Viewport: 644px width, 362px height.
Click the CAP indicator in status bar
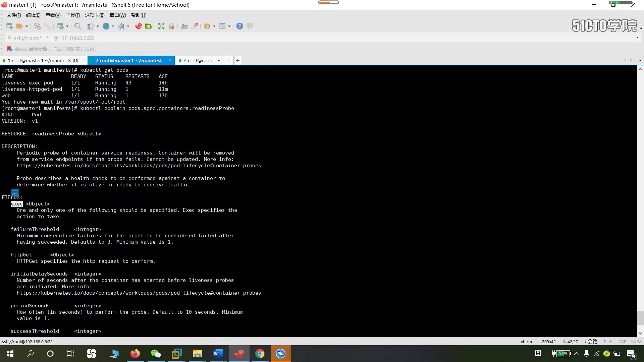622,342
